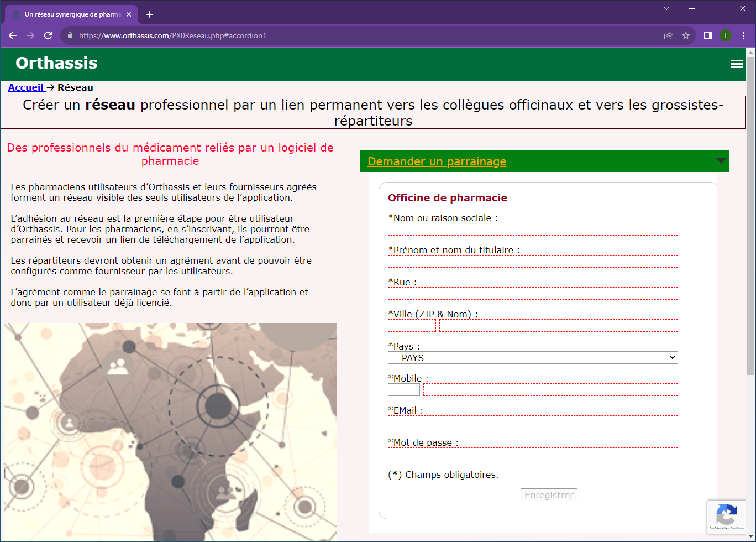Click the red 'Des professionnels du médicament' heading
The image size is (756, 542).
[x=170, y=154]
